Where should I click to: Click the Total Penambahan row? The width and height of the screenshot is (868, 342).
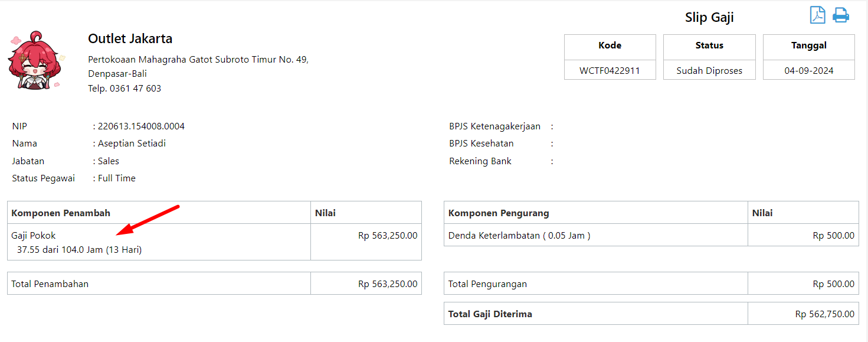point(214,284)
